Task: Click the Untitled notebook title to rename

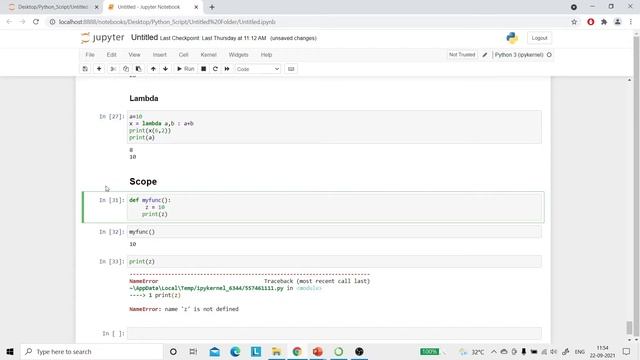Action: (x=144, y=38)
